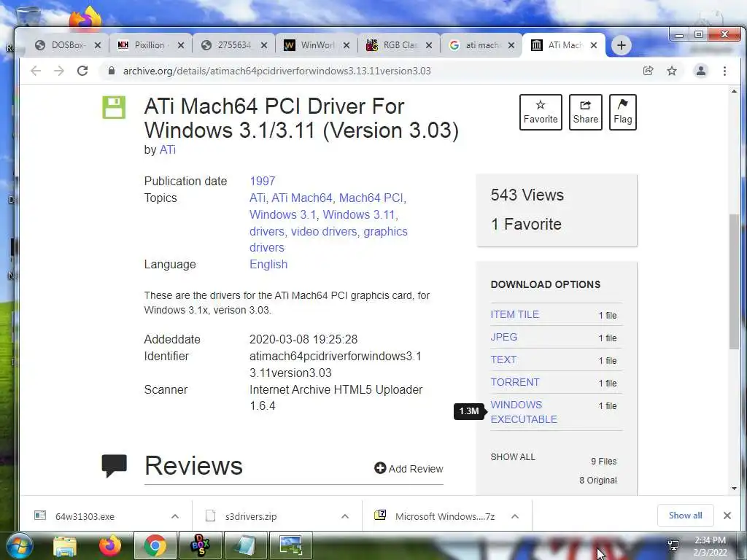Click the share page icon in address bar
The height and width of the screenshot is (560, 747).
coord(648,71)
